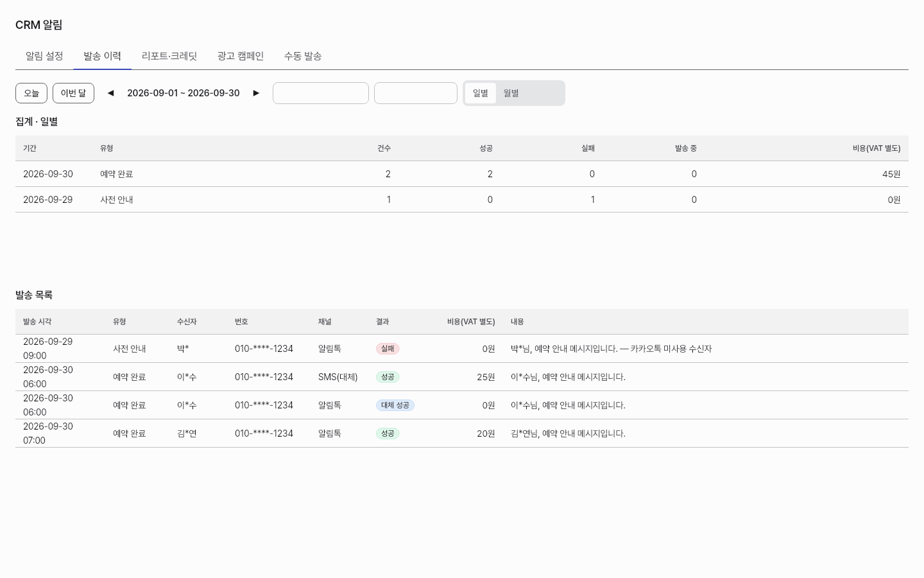Click the 기간 column header
The image size is (924, 578).
[x=30, y=148]
